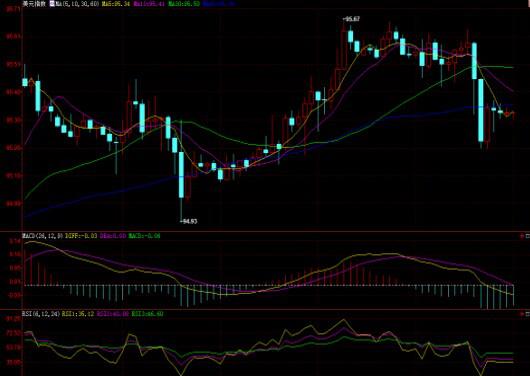Click the green MA30 value label
The height and width of the screenshot is (376, 530).
[x=184, y=4]
